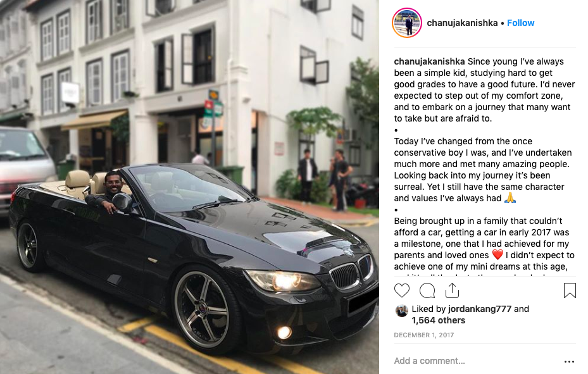Open the December 1, 2017 timestamp
Screen dimensions: 588x374
423,335
